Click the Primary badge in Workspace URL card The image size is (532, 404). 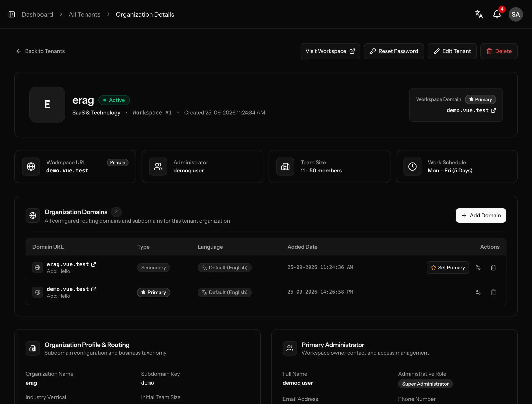click(x=118, y=162)
